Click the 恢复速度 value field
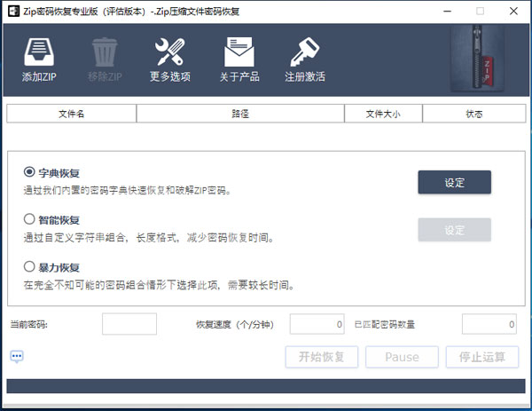This screenshot has height=411, width=532. point(317,324)
